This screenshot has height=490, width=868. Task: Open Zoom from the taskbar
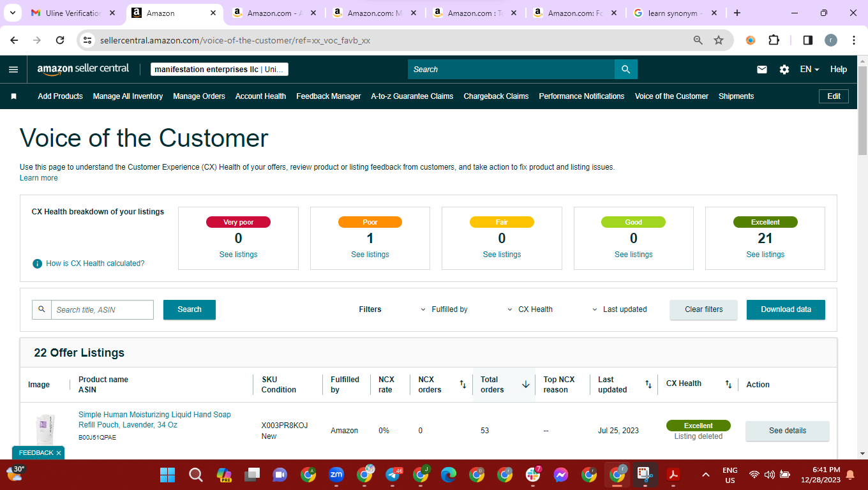point(336,475)
